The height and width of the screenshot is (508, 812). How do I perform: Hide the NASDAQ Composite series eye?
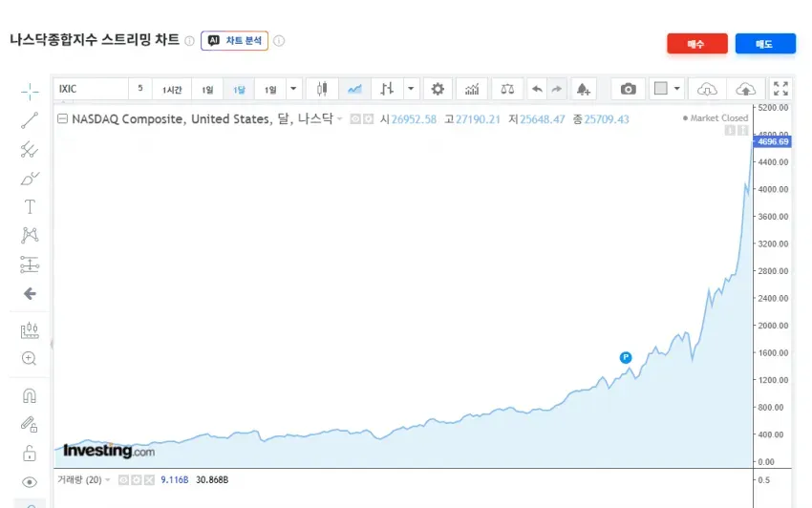pyautogui.click(x=355, y=119)
